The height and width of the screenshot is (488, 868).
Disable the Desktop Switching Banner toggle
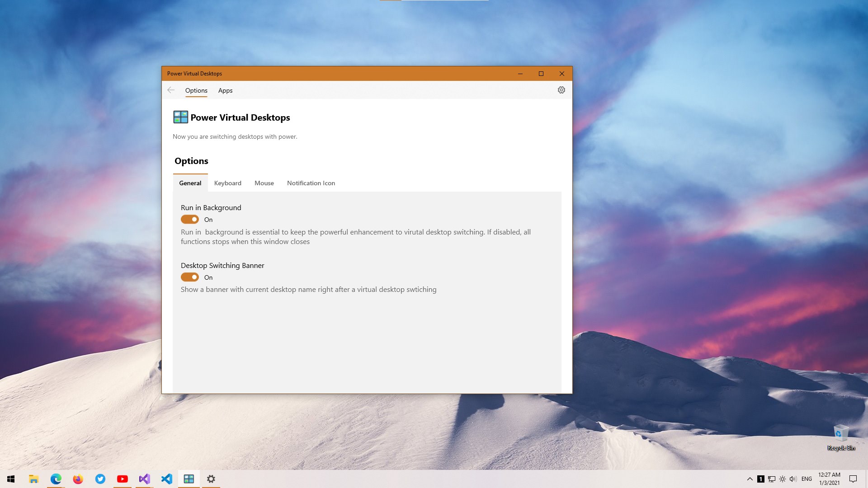[190, 277]
